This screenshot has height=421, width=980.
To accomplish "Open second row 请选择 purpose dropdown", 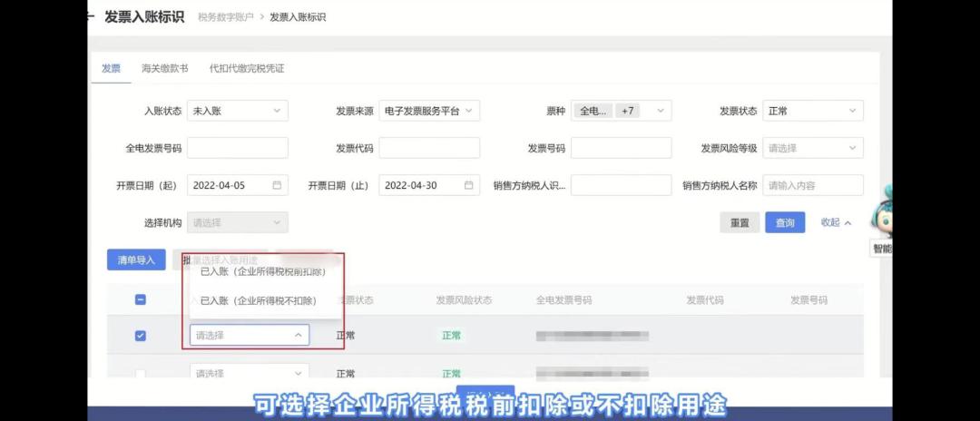I will coord(250,373).
